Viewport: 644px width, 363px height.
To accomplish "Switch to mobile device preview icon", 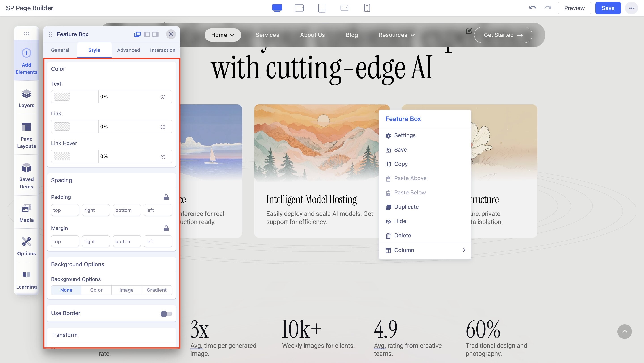I will pos(367,8).
